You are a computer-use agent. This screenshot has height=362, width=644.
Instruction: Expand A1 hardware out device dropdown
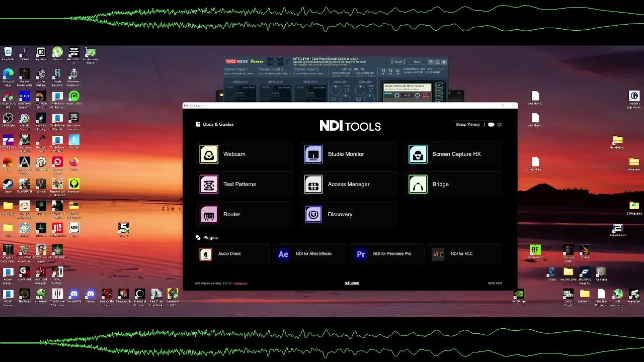tap(383, 71)
